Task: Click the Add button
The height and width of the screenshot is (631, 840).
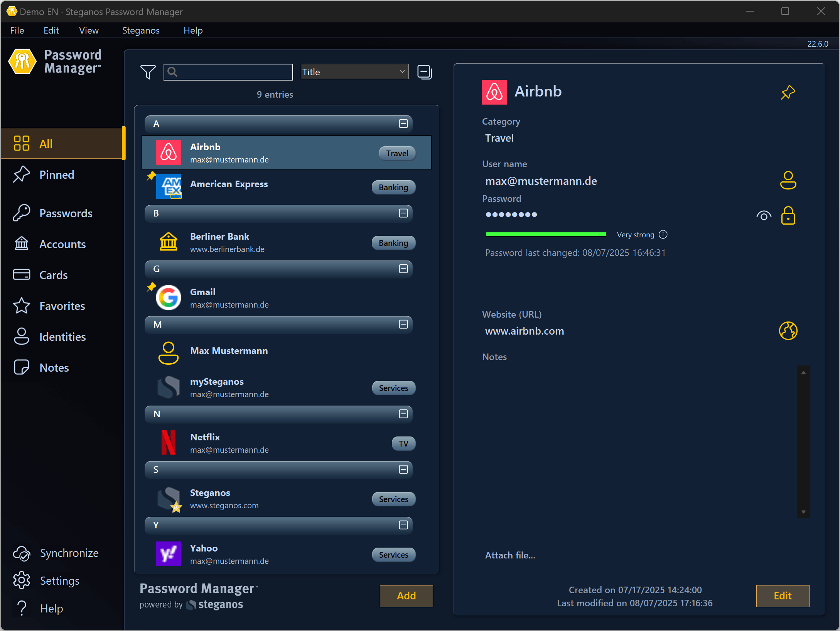Action: 406,595
